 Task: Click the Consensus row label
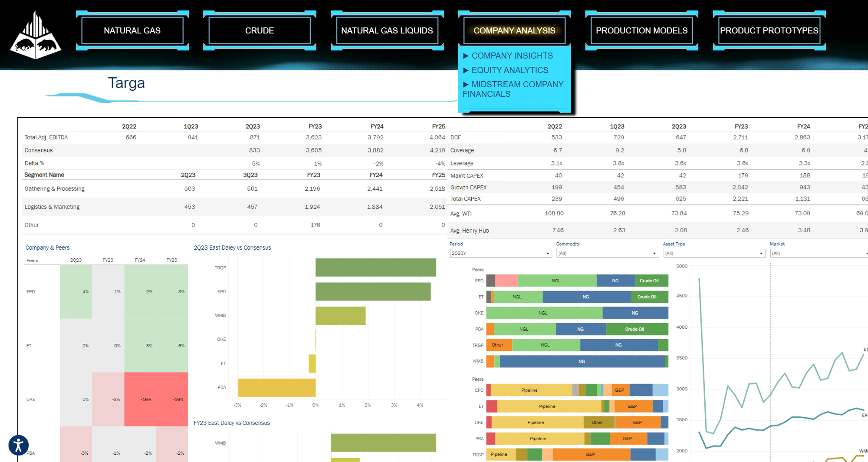pos(39,150)
